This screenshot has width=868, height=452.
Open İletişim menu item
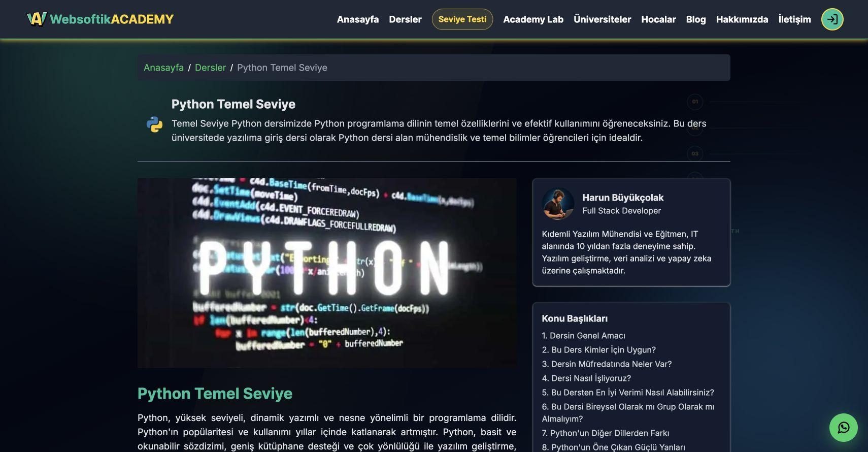(x=794, y=19)
